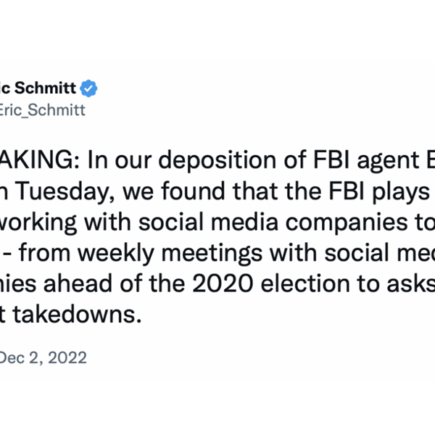
Task: Open the Eric_Schmitt handle link
Action: 42,110
